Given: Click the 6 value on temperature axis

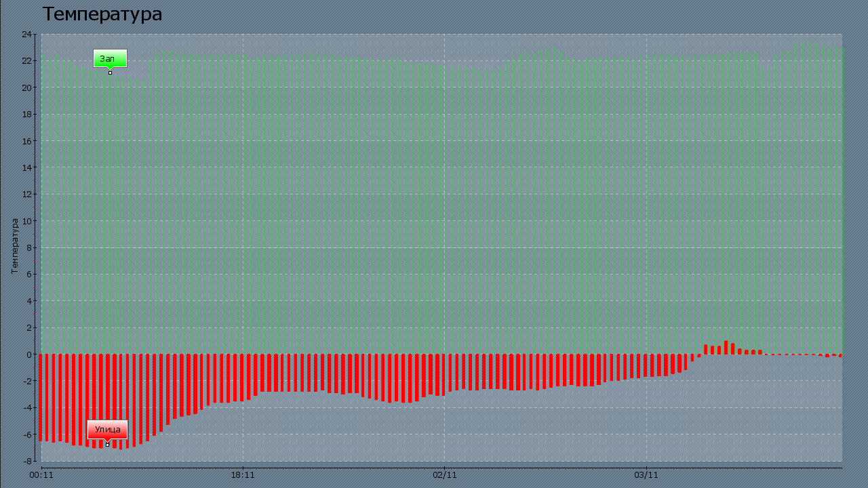Looking at the screenshot, I should point(29,274).
